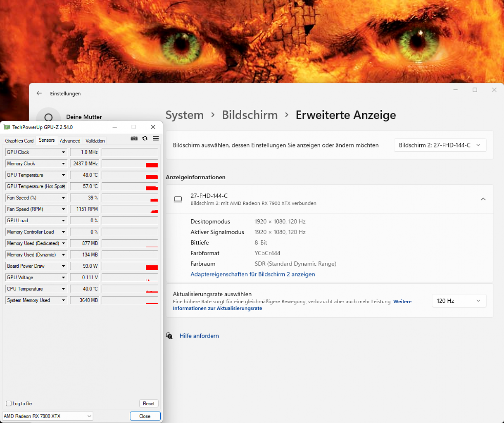Click the GPU Temperature history graph
Image resolution: width=504 pixels, height=423 pixels.
click(x=130, y=175)
